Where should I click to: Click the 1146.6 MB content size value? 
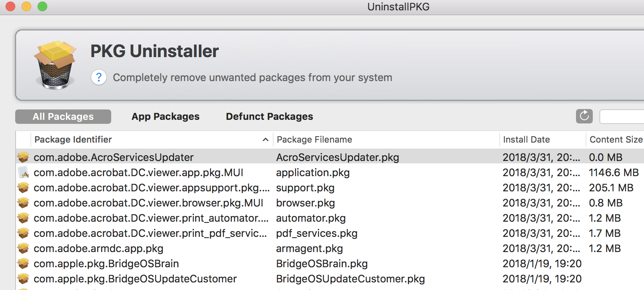coord(614,173)
